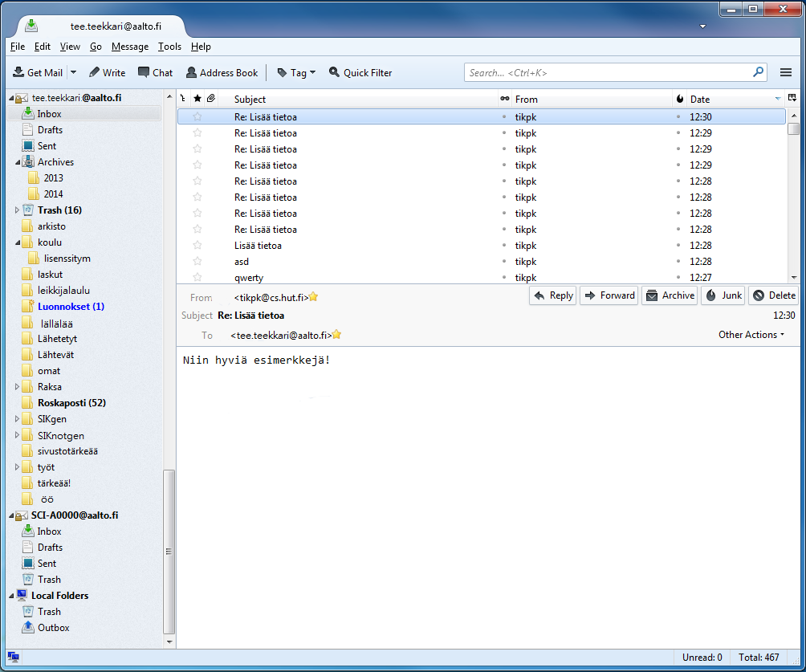This screenshot has width=806, height=672.
Task: Click the star next to tee.teekkari@aalto.fi recipient
Action: pyautogui.click(x=336, y=335)
